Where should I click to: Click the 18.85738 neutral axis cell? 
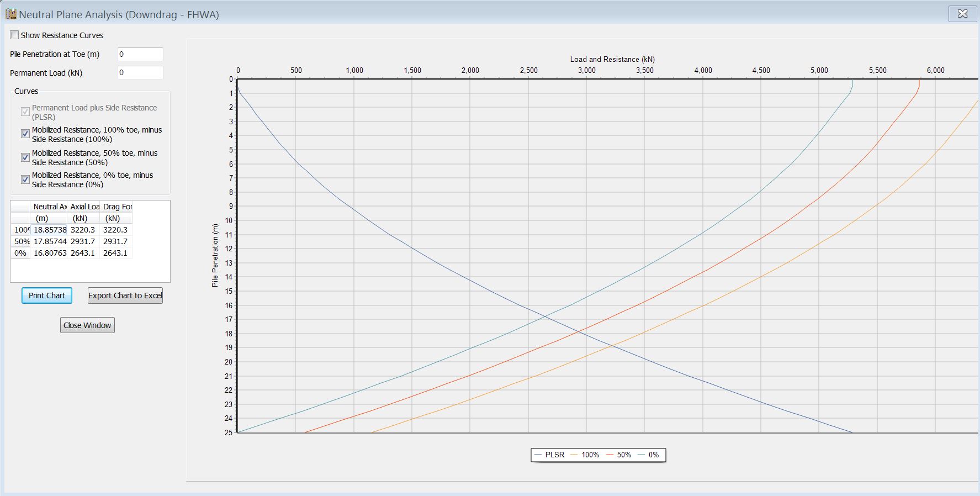(x=50, y=230)
